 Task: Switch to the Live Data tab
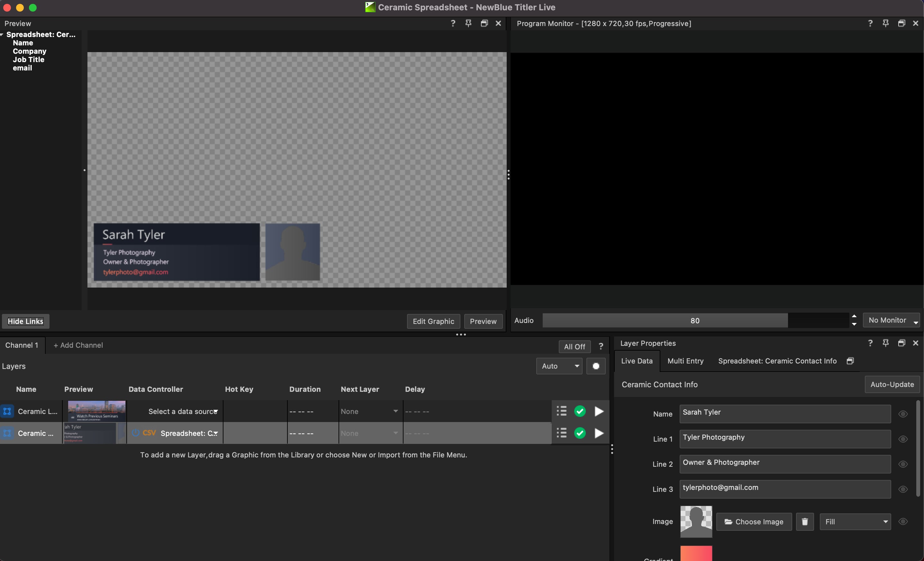pyautogui.click(x=637, y=361)
